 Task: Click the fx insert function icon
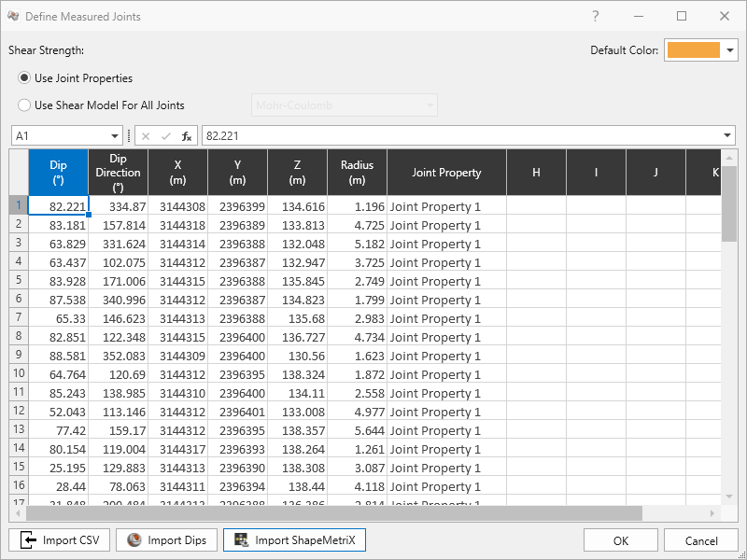(x=186, y=136)
